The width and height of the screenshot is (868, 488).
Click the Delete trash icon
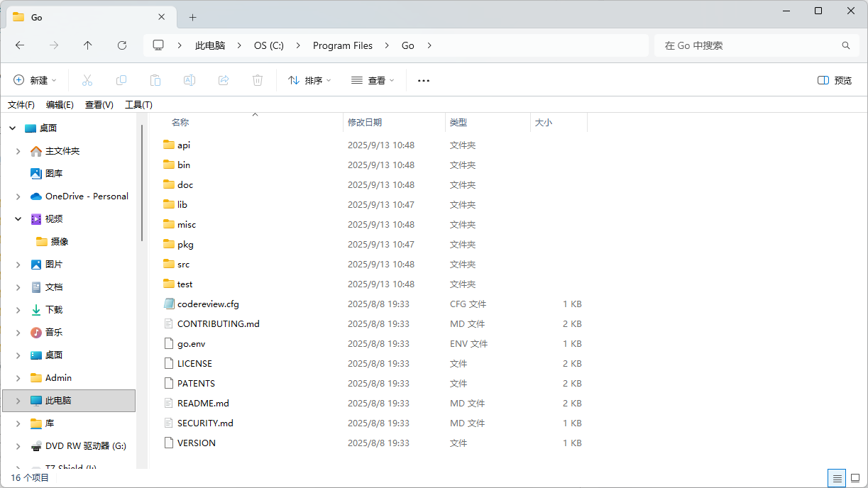(258, 80)
